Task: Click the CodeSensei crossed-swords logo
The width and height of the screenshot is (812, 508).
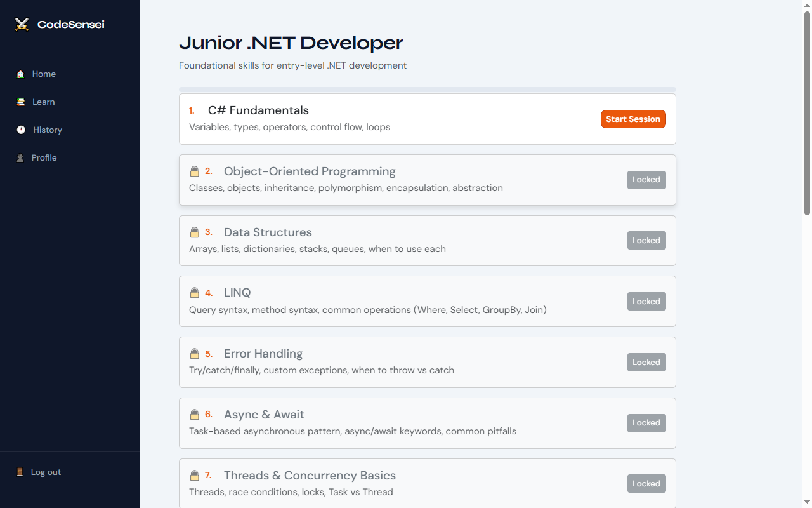Action: pos(22,24)
